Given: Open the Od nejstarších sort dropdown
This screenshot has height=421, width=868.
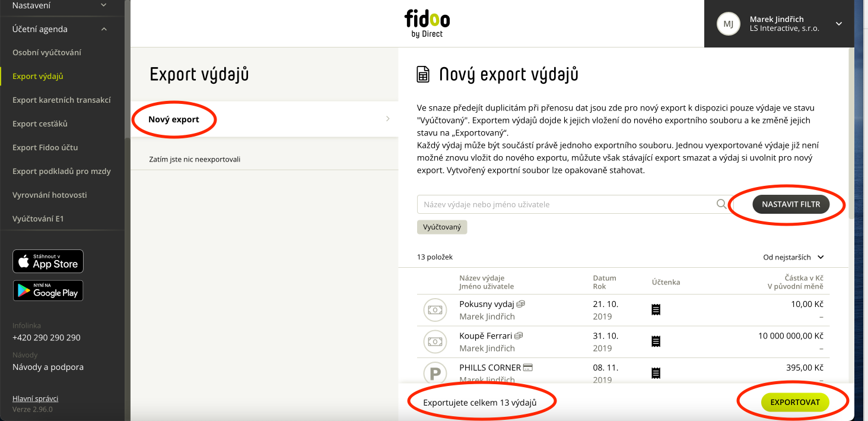Looking at the screenshot, I should pyautogui.click(x=794, y=257).
